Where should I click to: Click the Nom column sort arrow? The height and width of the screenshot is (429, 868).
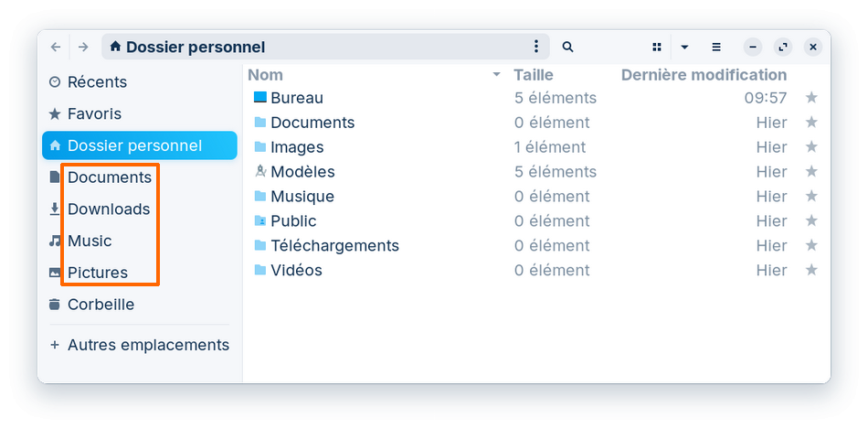496,75
